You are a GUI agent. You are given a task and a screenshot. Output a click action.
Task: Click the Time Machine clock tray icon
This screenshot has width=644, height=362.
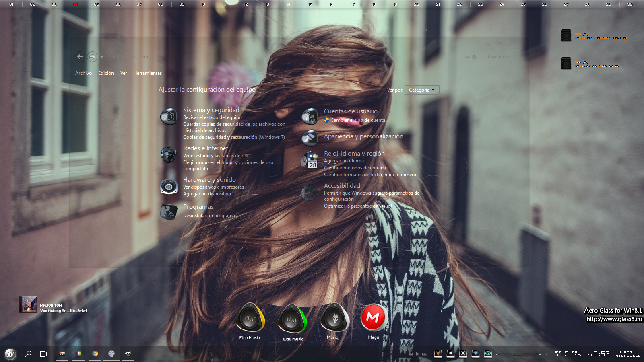click(x=488, y=354)
